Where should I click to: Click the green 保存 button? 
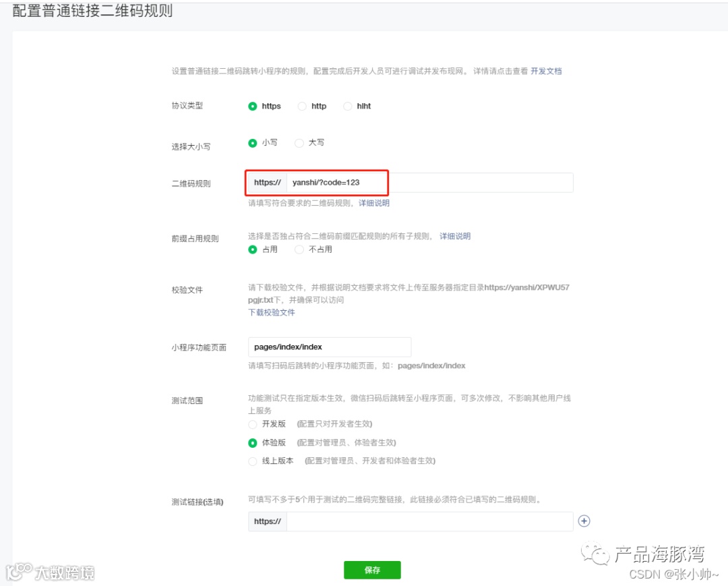372,570
